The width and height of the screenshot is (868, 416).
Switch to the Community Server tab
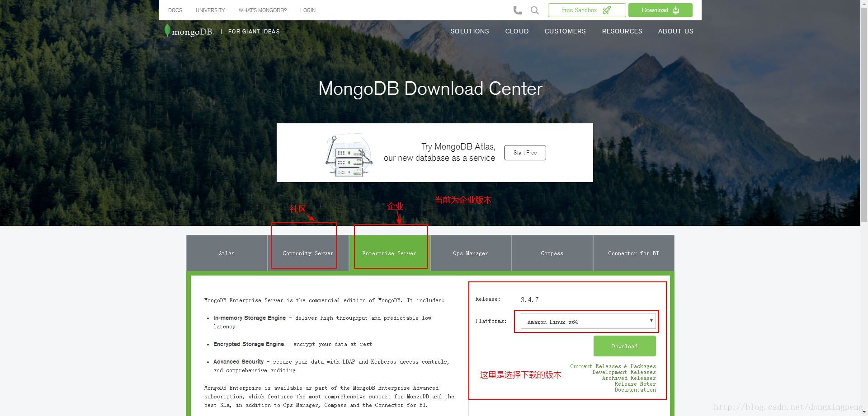click(308, 253)
